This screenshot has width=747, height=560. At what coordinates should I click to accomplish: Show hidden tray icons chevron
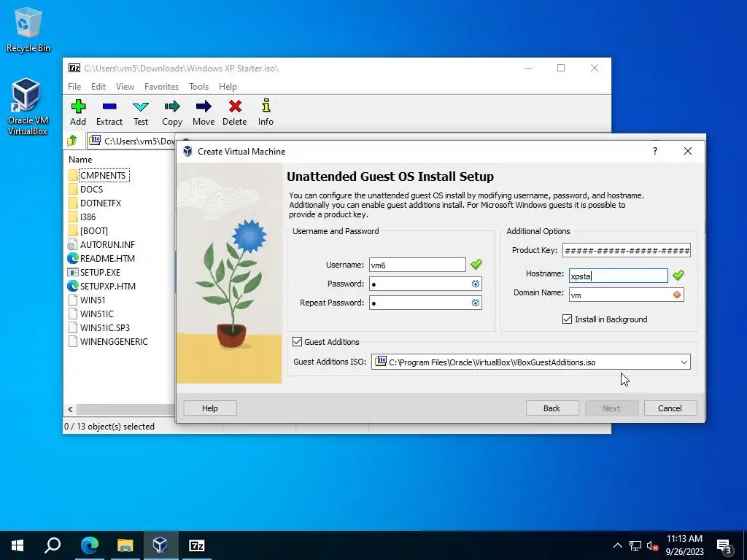[x=617, y=545]
